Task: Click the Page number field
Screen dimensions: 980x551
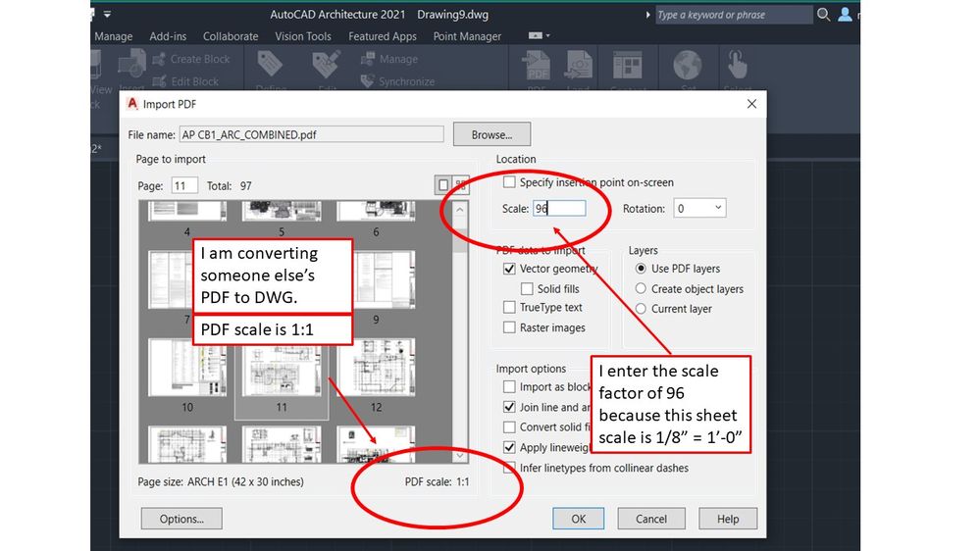Action: [x=184, y=185]
